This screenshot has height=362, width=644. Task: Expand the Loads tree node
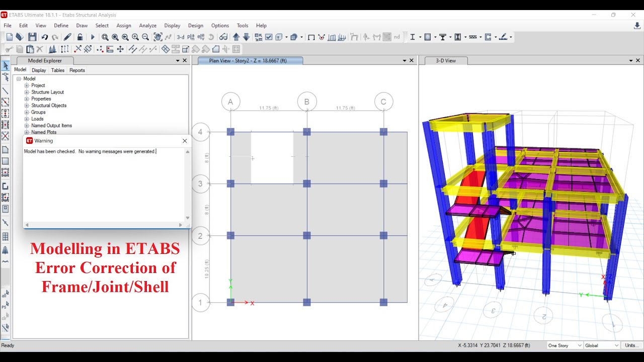pyautogui.click(x=27, y=119)
